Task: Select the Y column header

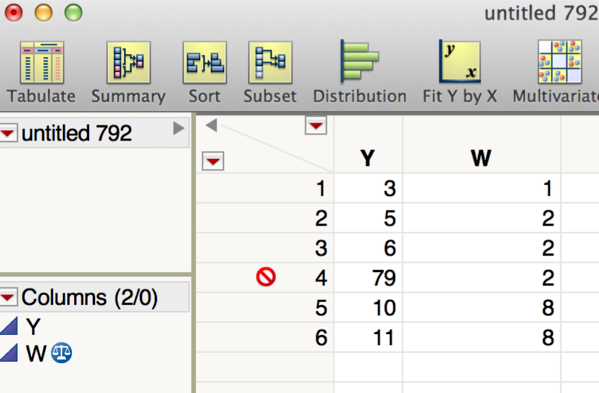Action: click(x=368, y=157)
